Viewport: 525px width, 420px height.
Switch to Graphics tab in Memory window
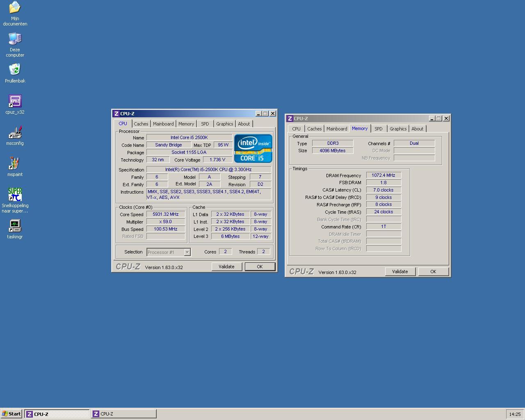point(398,129)
